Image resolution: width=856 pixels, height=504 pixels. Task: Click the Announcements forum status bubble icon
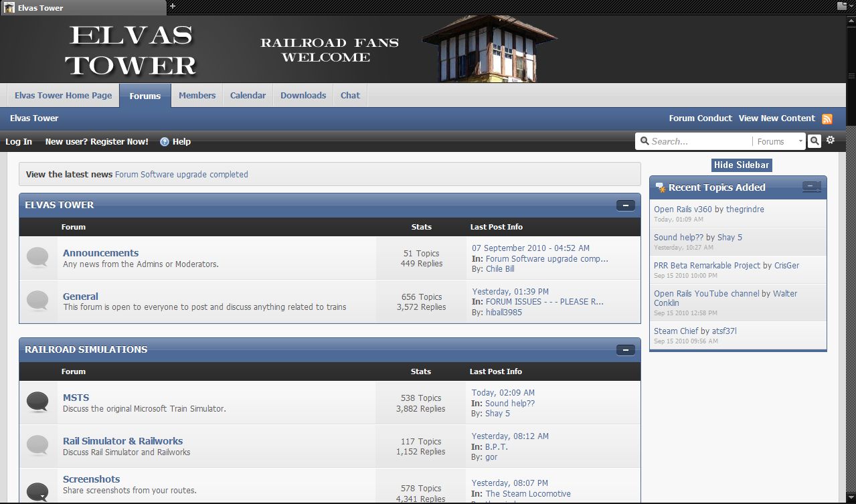click(37, 258)
